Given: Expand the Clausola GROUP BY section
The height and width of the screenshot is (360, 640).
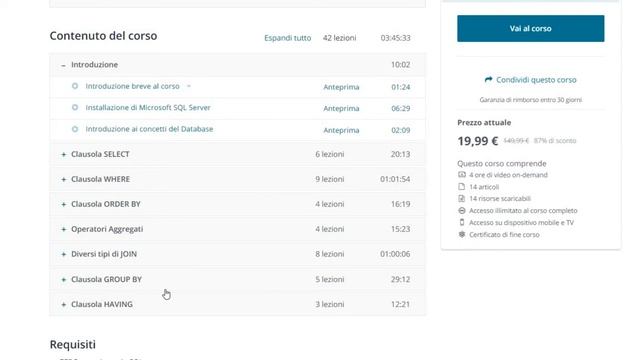Looking at the screenshot, I should click(63, 280).
